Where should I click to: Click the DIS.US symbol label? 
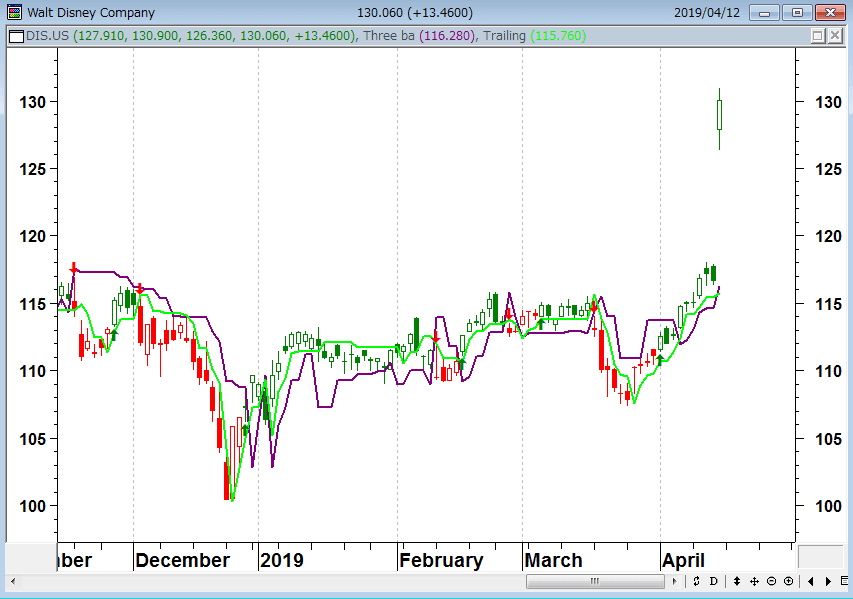[x=47, y=36]
